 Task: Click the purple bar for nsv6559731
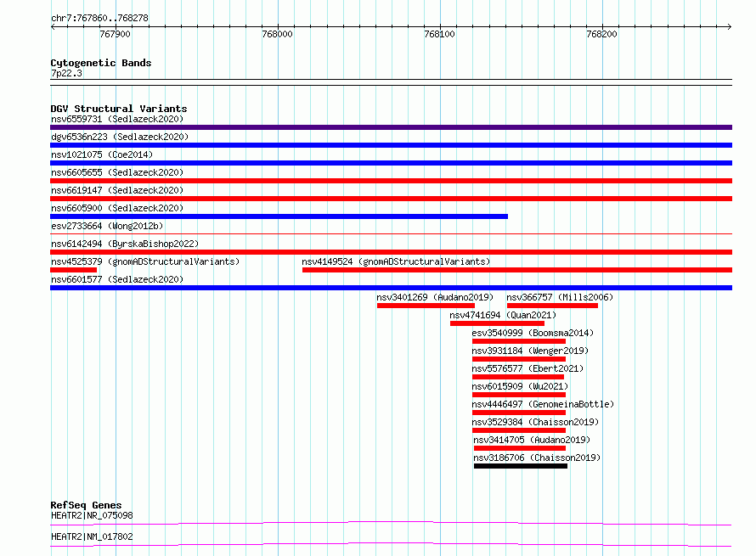click(x=391, y=127)
